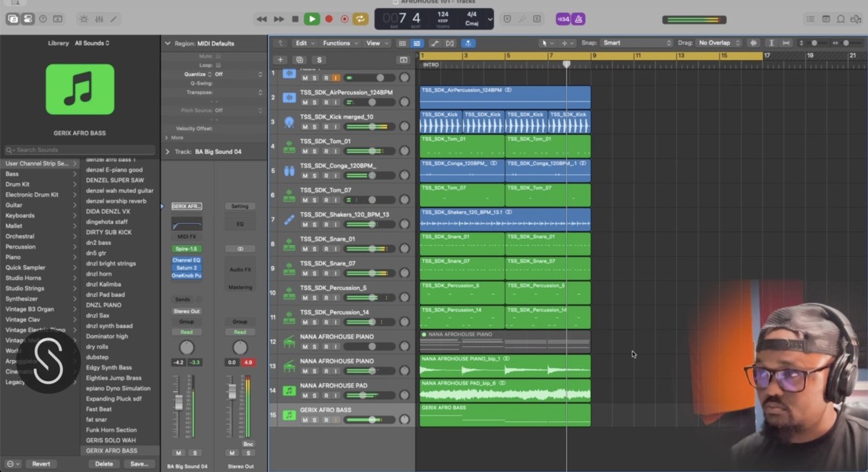
Task: Open the Channel EQ plugin slot
Action: [x=187, y=259]
